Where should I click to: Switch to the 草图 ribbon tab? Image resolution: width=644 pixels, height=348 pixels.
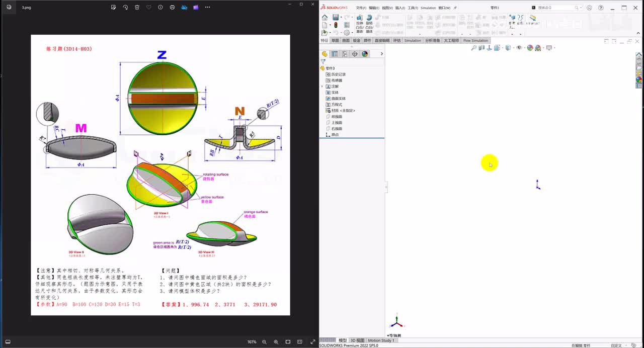[x=335, y=40]
